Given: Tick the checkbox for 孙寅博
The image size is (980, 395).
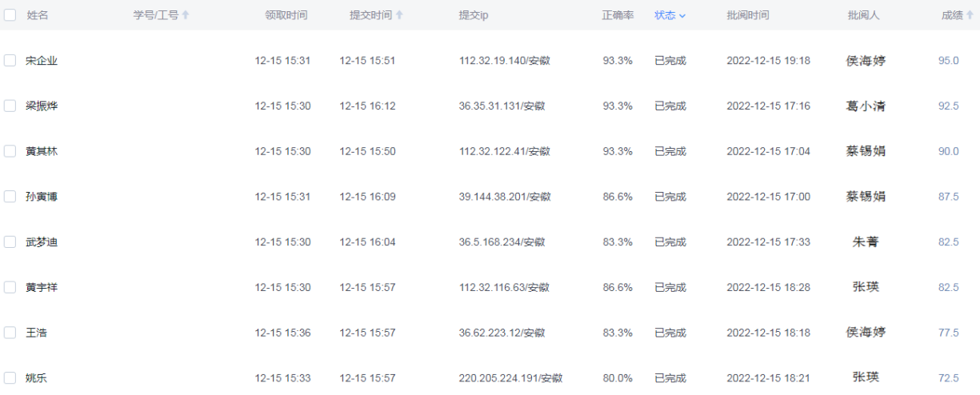Looking at the screenshot, I should coord(10,197).
